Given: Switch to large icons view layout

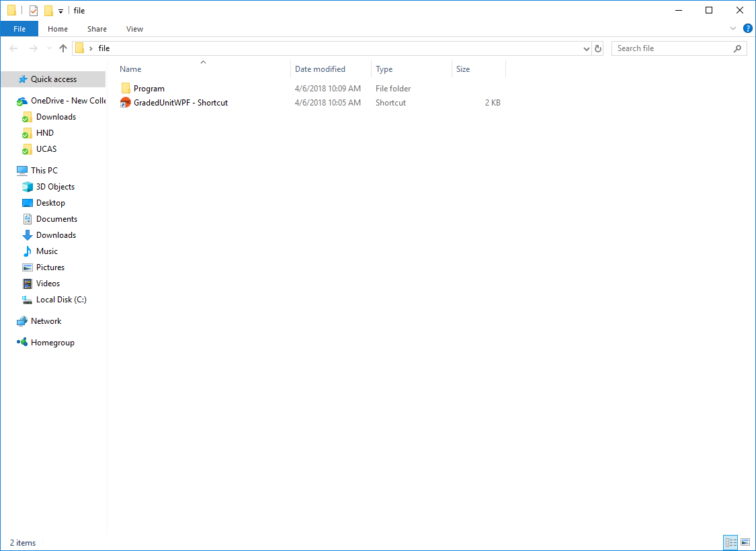Looking at the screenshot, I should click(745, 542).
